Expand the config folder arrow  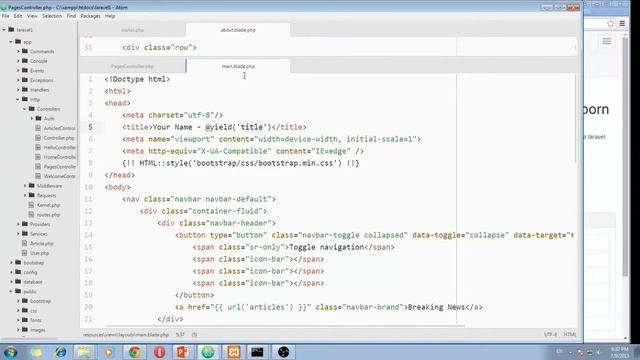(11, 272)
